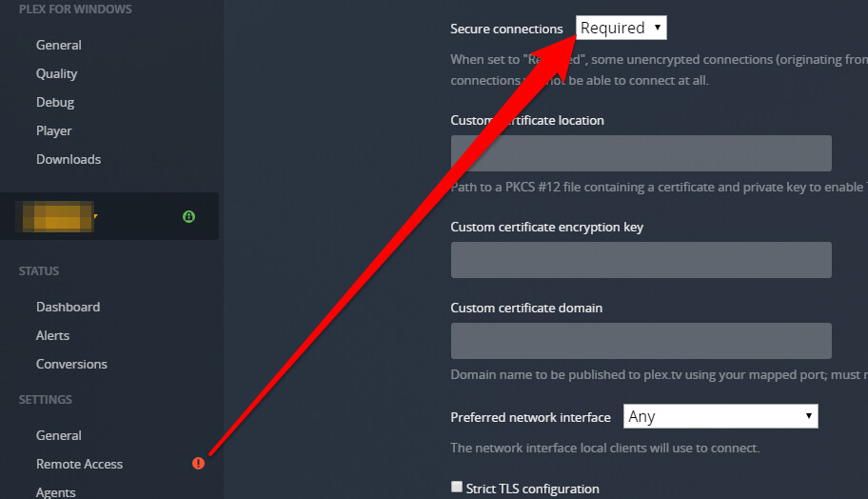
Task: Click the red Remote Access warning icon
Action: [198, 464]
